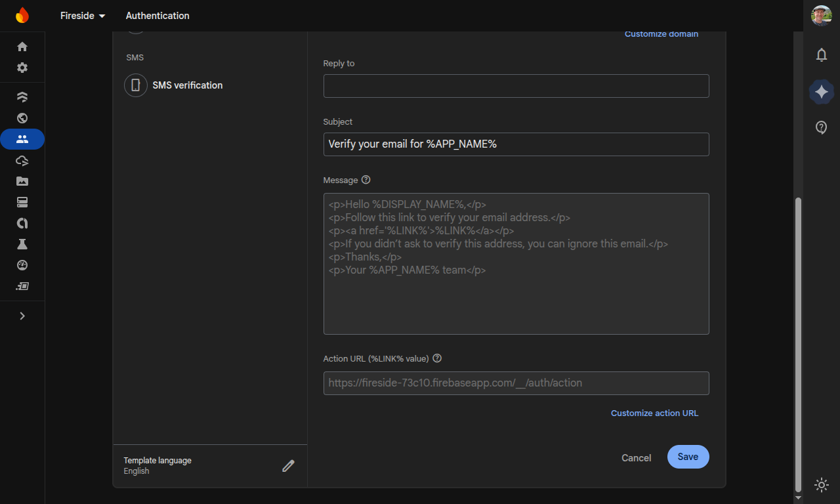Edit the Template language setting

coord(288,466)
